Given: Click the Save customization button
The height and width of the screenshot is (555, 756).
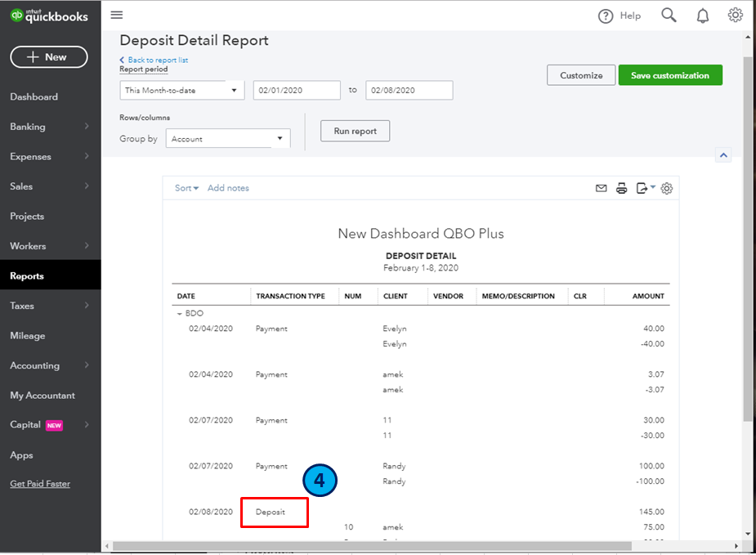Looking at the screenshot, I should click(x=670, y=75).
